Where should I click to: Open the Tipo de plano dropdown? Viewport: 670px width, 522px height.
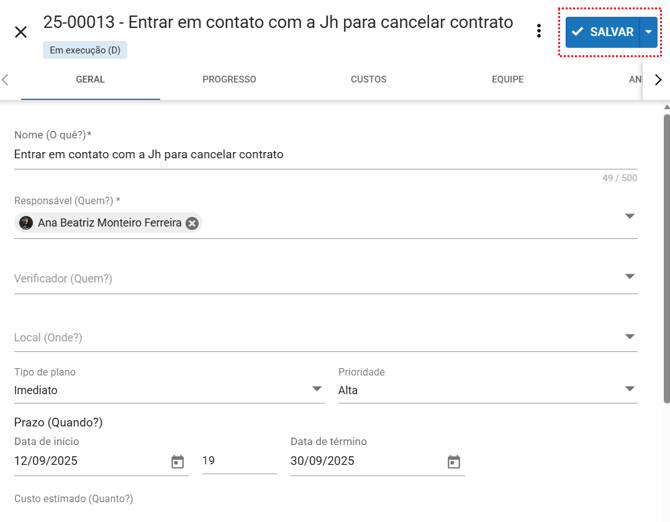(317, 389)
